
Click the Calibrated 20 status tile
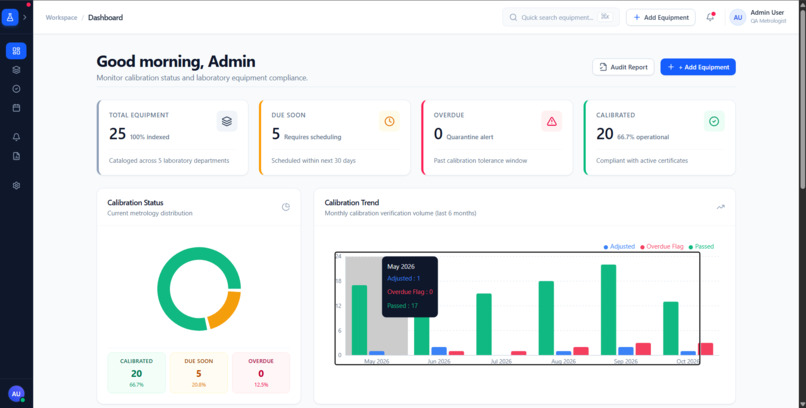[136, 373]
